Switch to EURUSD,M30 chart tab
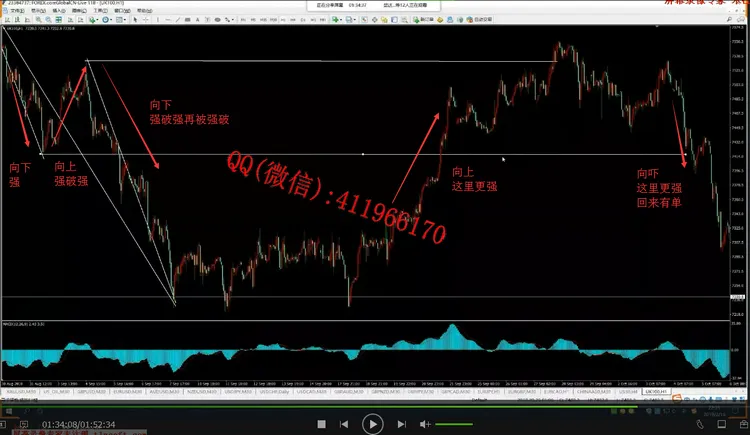750x435 pixels. click(x=128, y=391)
